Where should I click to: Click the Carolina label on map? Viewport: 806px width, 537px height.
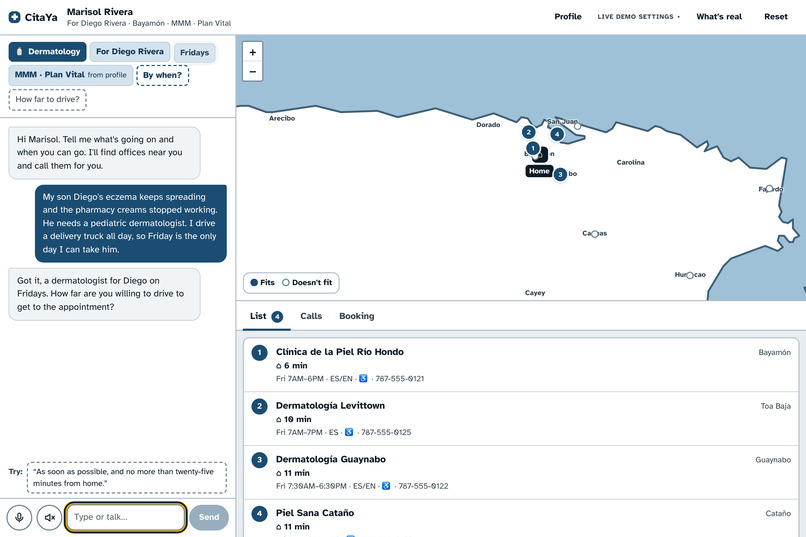(630, 162)
